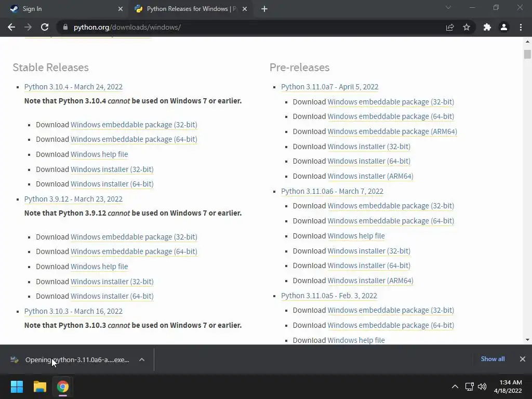Open Python 3.10.4 - March 24, 2022 release
The image size is (532, 399).
73,87
